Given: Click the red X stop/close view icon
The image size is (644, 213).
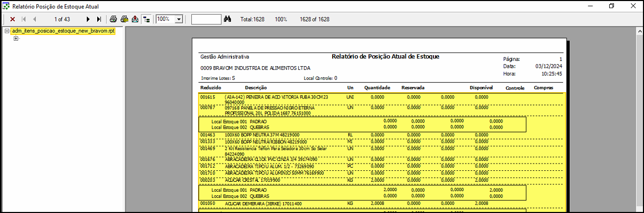Looking at the screenshot, I should click(12, 19).
